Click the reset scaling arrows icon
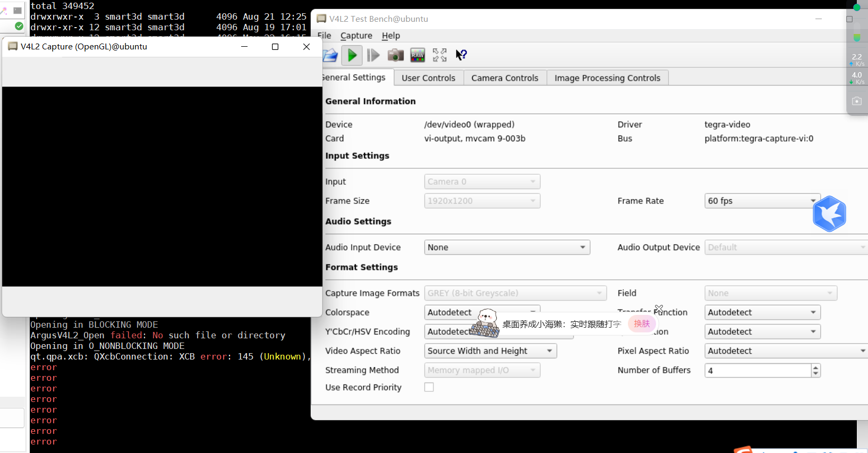 pyautogui.click(x=439, y=55)
